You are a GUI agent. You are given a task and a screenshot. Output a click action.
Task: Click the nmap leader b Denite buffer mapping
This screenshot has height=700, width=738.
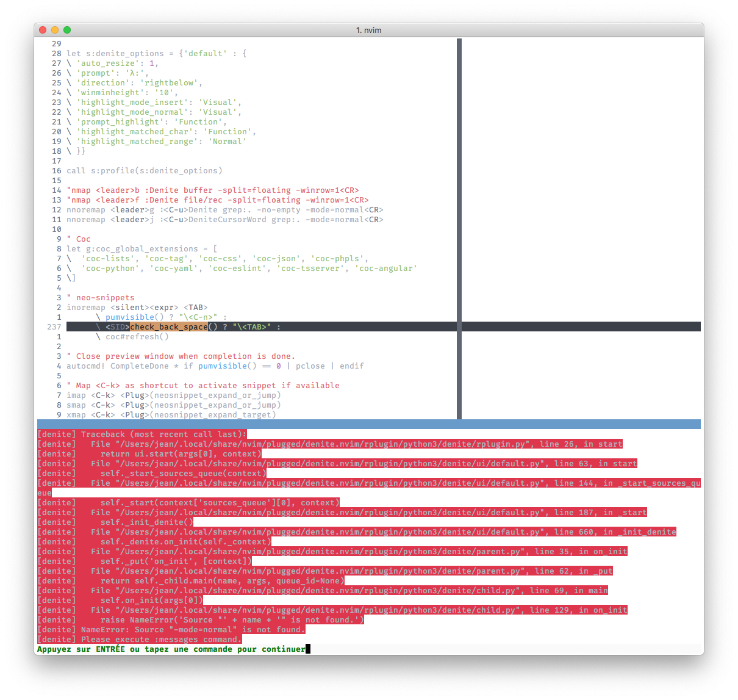pyautogui.click(x=213, y=190)
